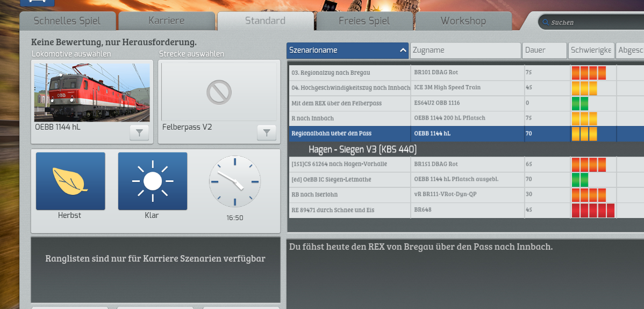This screenshot has height=309, width=644.
Task: Click the 16:50 time label
Action: (234, 218)
